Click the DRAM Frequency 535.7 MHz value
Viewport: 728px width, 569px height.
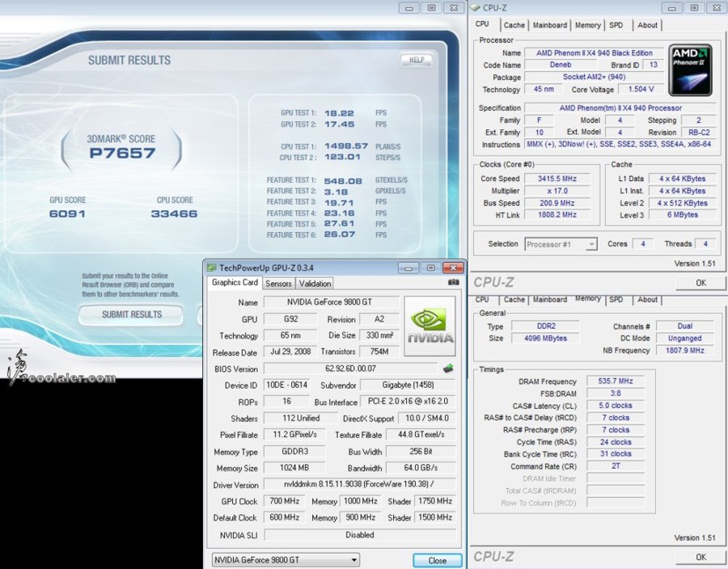[616, 381]
